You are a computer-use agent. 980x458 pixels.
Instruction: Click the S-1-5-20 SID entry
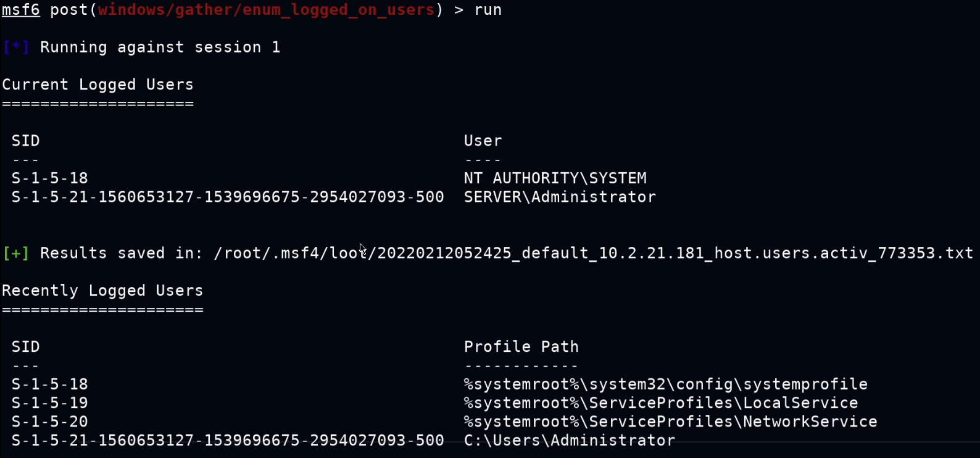pyautogui.click(x=50, y=422)
